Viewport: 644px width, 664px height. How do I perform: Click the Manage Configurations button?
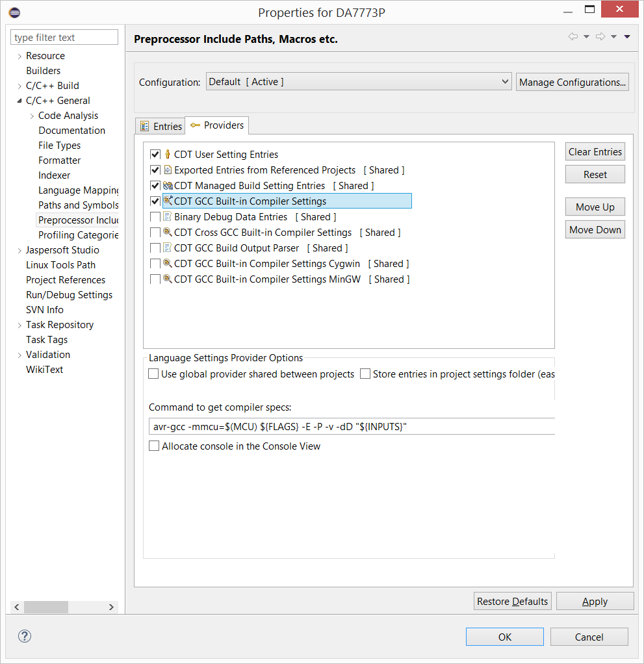pos(573,82)
